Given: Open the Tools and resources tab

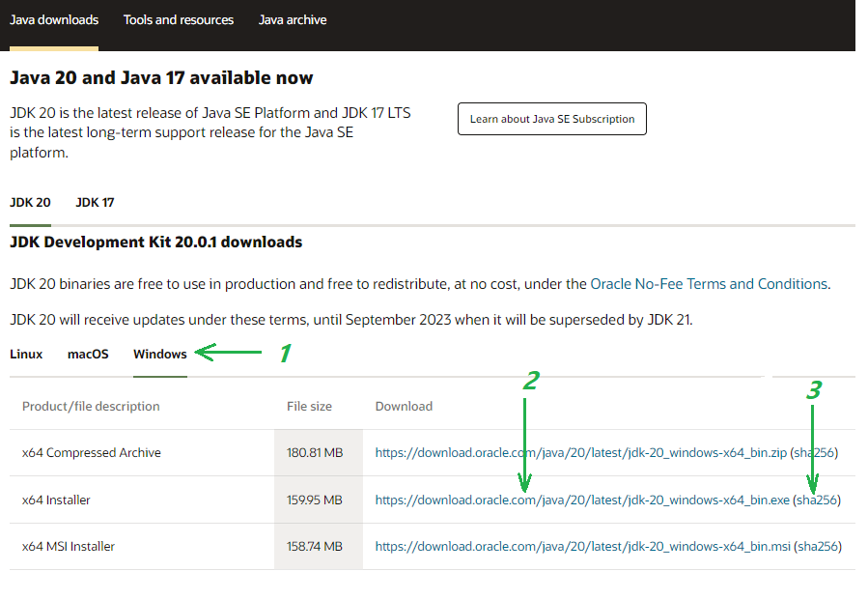Looking at the screenshot, I should (179, 20).
